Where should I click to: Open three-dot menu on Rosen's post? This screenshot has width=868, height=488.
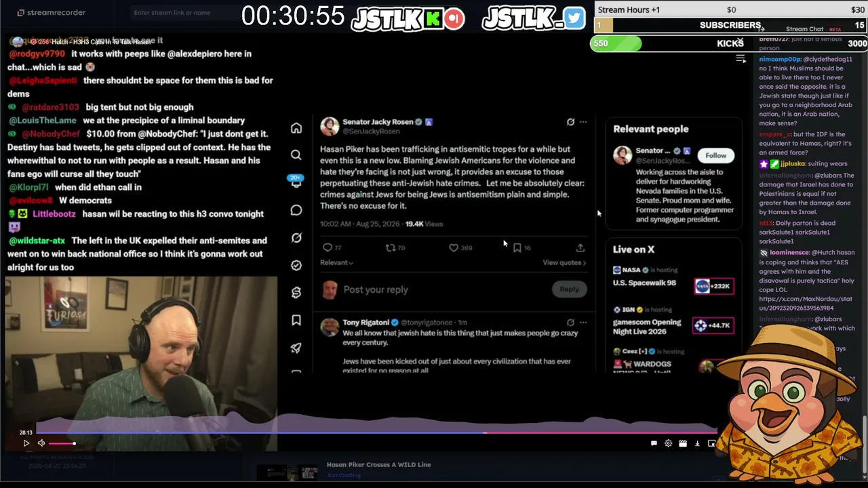click(x=583, y=122)
